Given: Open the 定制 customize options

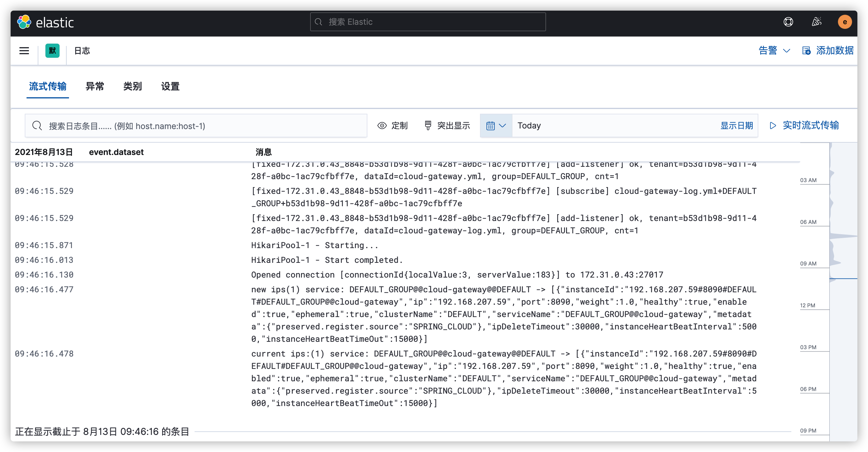Looking at the screenshot, I should click(x=392, y=126).
